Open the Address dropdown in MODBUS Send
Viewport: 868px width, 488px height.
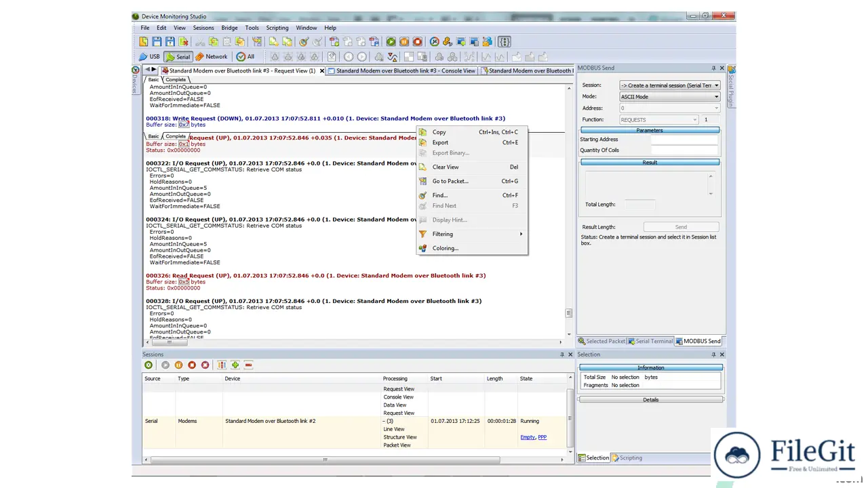pyautogui.click(x=716, y=108)
